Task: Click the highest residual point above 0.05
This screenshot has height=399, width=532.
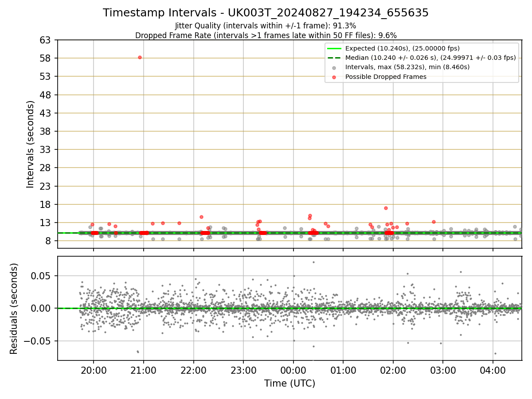Action: coord(313,262)
